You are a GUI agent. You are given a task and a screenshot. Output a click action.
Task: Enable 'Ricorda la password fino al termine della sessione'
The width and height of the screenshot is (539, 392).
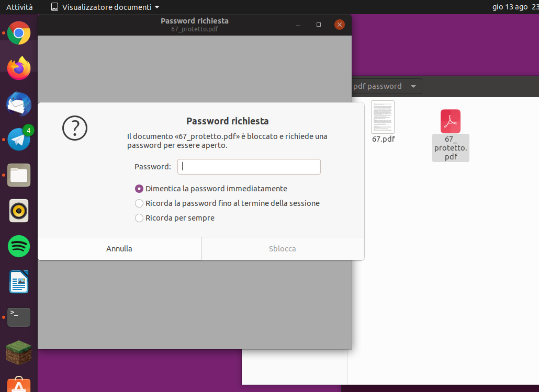click(139, 203)
